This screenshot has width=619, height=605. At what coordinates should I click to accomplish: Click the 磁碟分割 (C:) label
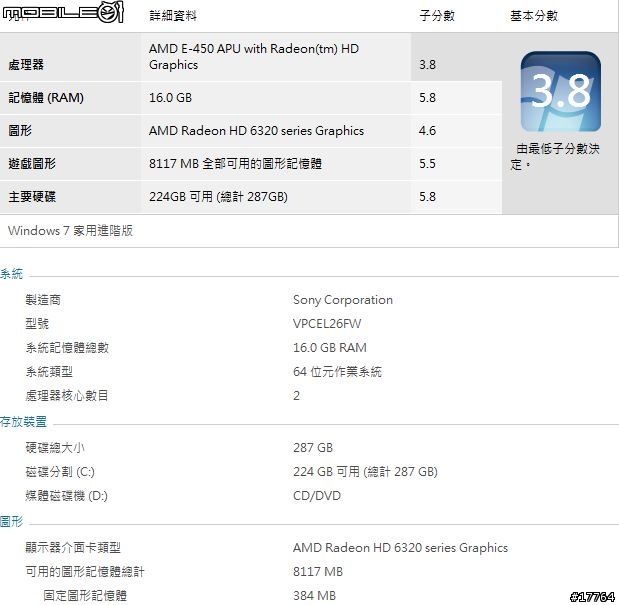coord(60,472)
